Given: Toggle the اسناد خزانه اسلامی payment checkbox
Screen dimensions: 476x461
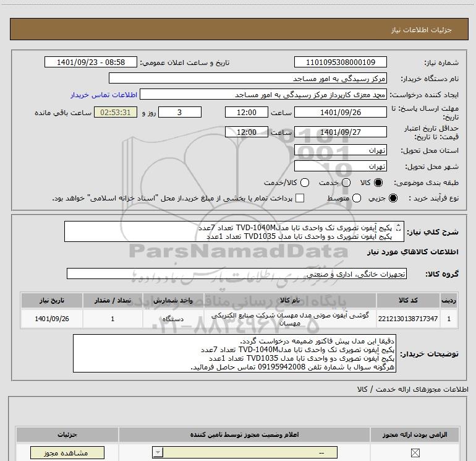Looking at the screenshot, I should point(300,198).
